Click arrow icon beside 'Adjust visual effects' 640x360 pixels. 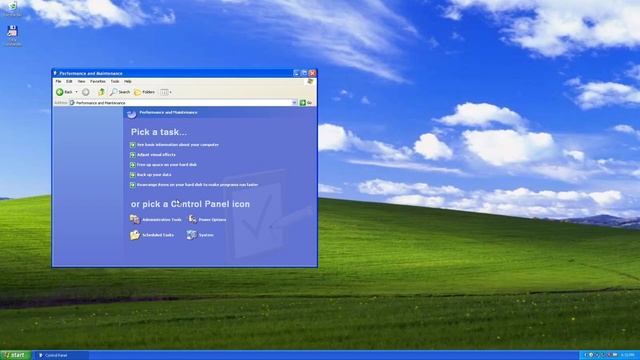[x=133, y=155]
